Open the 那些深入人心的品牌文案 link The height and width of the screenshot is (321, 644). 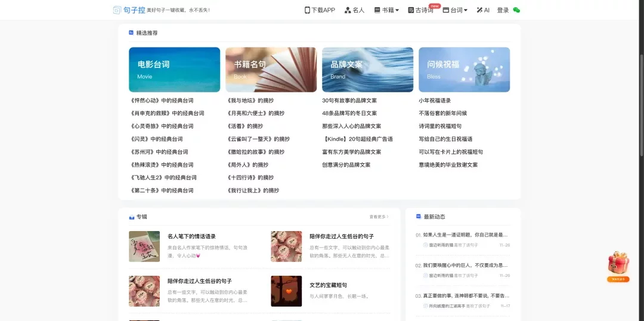[x=352, y=126]
